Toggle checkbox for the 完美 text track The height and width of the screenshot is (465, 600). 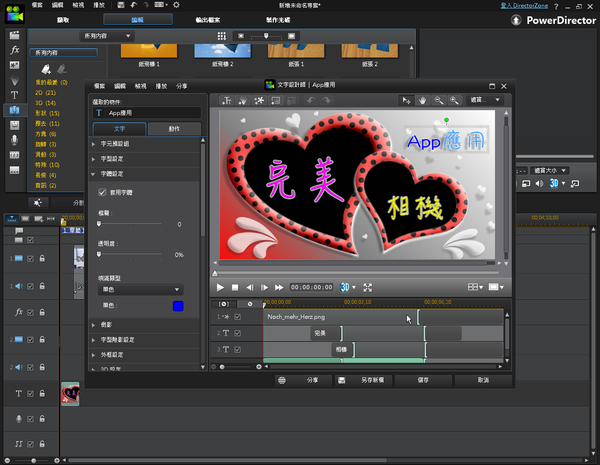click(238, 333)
